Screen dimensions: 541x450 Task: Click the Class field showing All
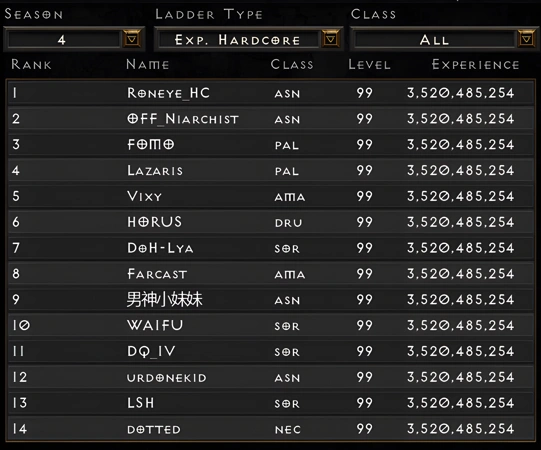(435, 40)
